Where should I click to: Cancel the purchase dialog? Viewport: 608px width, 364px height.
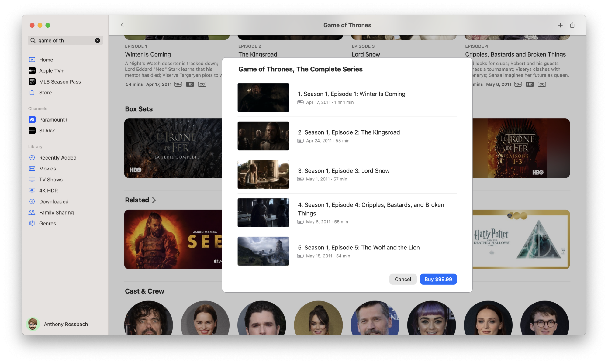coord(402,279)
